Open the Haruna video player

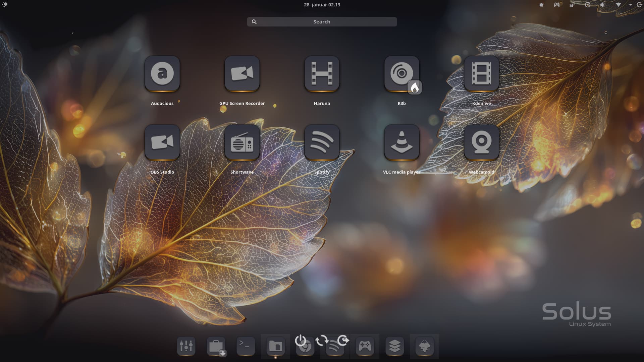(322, 73)
